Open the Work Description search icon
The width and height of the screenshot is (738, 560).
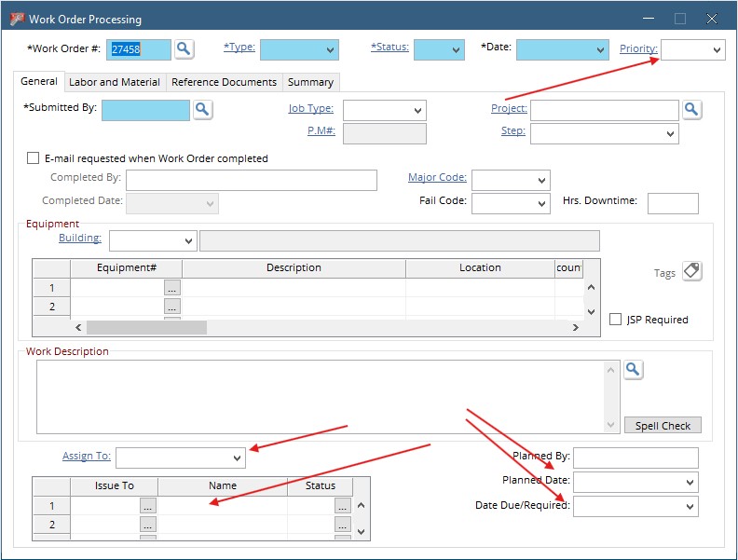point(634,370)
